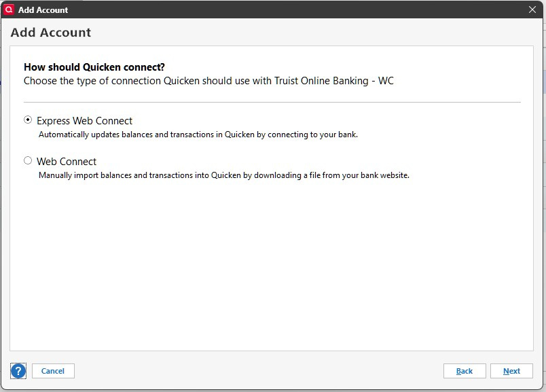Click the Quicken logo in title bar
The width and height of the screenshot is (546, 392).
click(9, 10)
